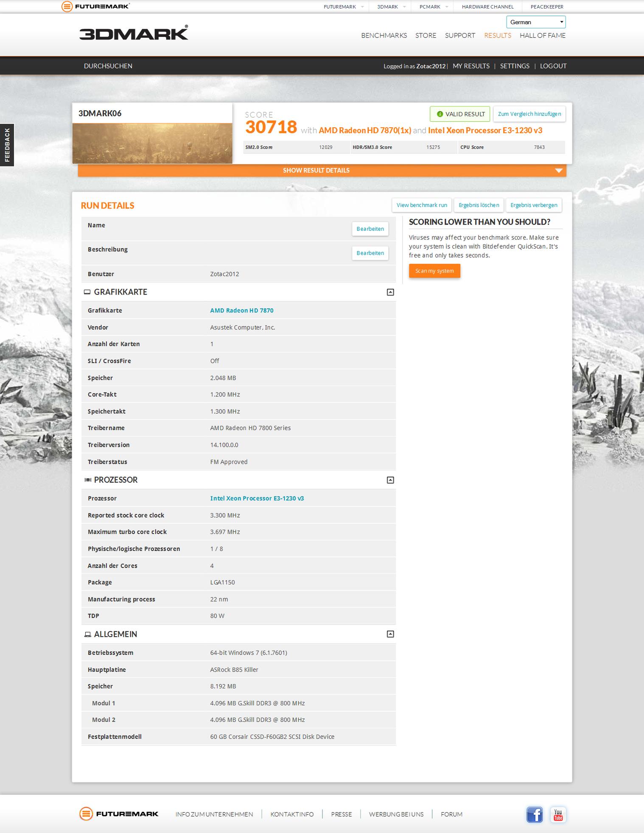Select the Results tab

[x=498, y=35]
